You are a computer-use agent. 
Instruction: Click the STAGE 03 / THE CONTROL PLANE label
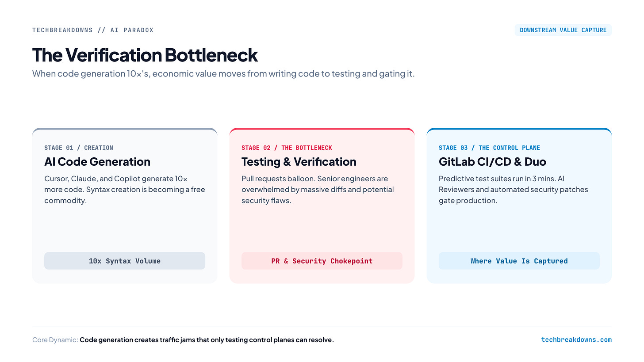click(x=489, y=148)
